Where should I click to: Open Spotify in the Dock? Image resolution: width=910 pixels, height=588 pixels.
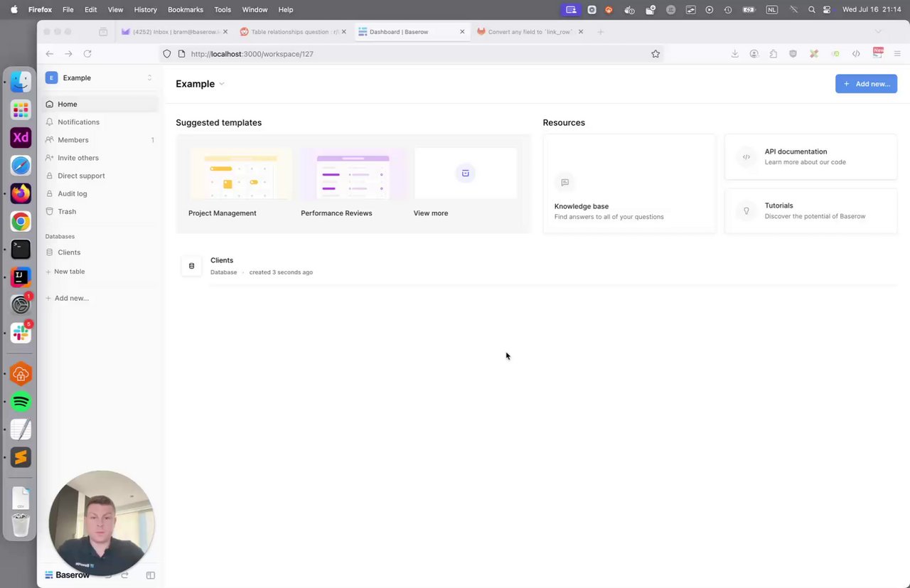21,402
